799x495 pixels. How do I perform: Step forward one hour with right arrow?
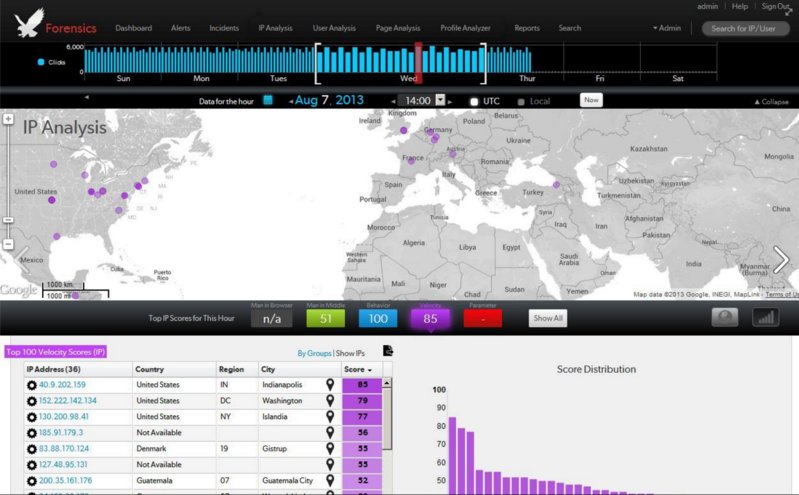(449, 101)
